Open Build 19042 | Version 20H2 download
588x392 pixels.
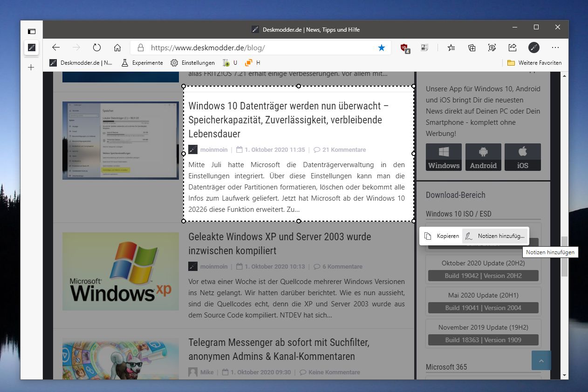pos(483,276)
